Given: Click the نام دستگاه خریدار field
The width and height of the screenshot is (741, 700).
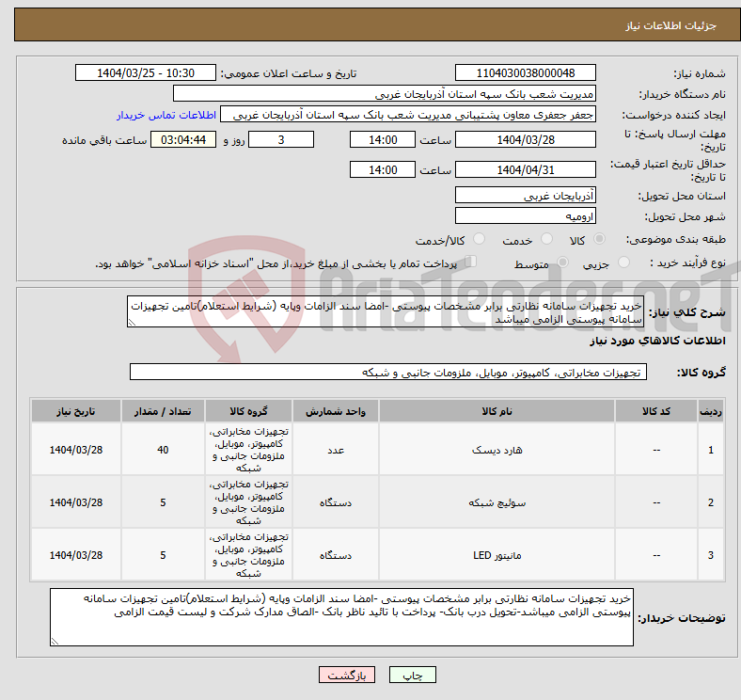Looking at the screenshot, I should (385, 94).
